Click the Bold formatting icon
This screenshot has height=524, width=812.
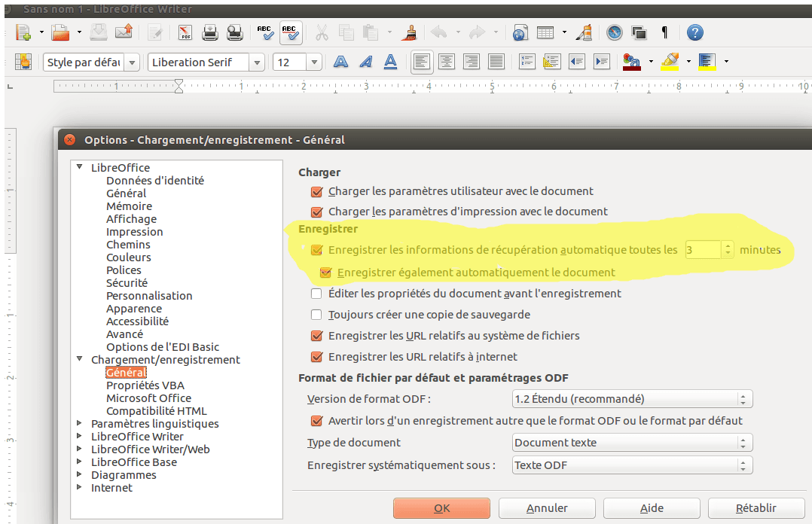[x=341, y=62]
